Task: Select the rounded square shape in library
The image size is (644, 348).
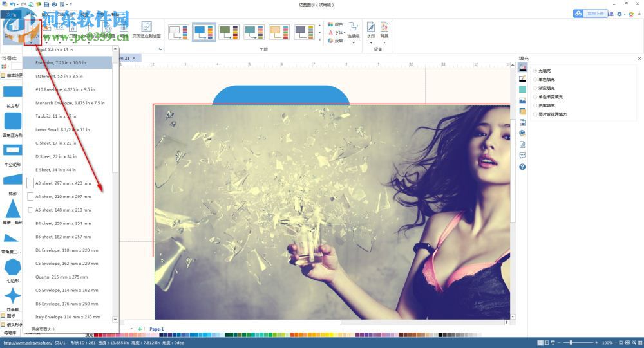Action: point(13,121)
